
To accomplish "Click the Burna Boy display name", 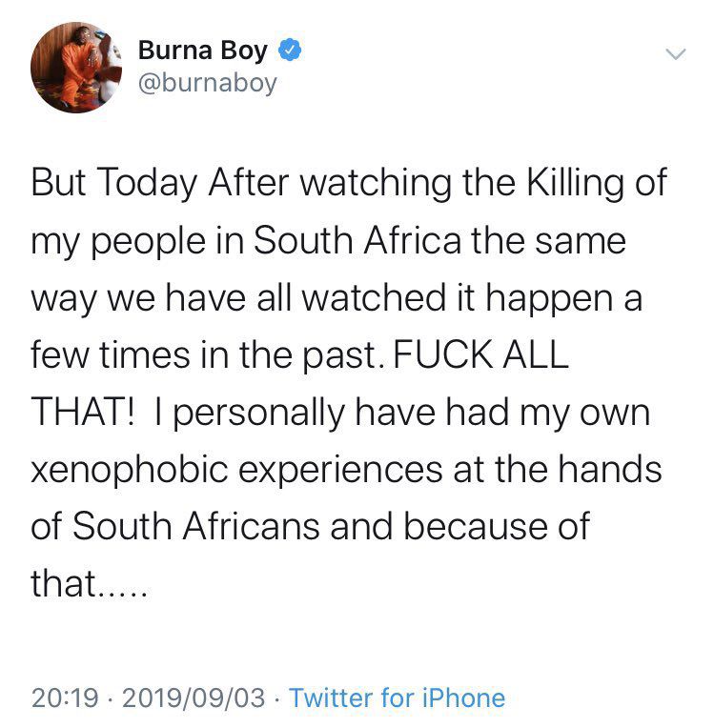I will [x=203, y=50].
